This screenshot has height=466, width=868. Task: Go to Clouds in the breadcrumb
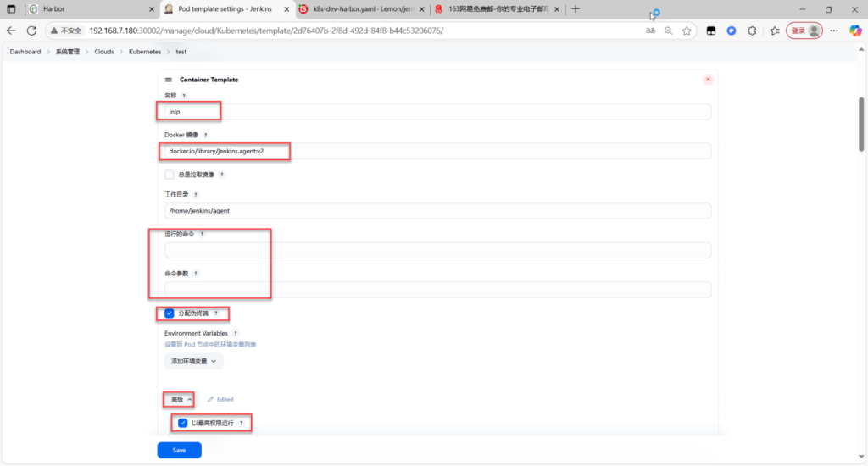click(x=104, y=52)
